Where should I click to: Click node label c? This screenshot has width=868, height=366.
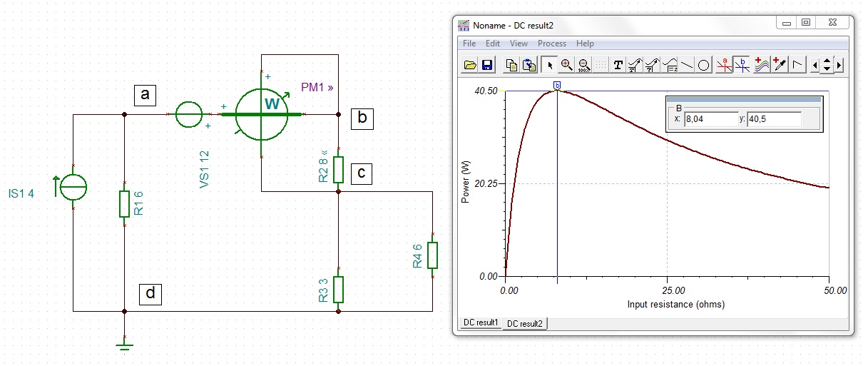pyautogui.click(x=361, y=173)
